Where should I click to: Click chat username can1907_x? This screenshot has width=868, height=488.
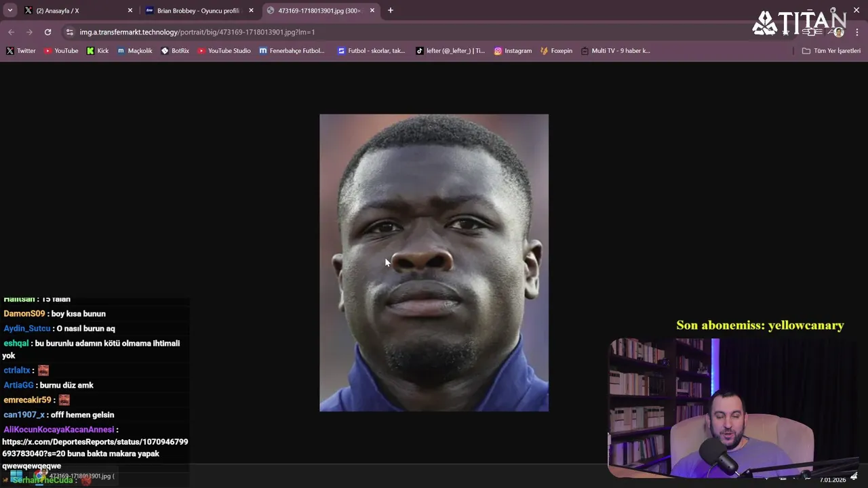coord(24,415)
